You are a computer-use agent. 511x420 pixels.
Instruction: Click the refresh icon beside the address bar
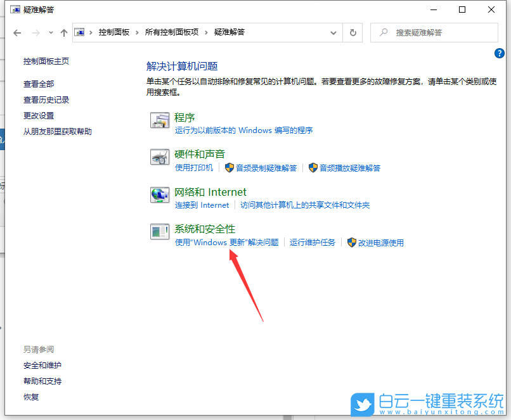point(353,32)
